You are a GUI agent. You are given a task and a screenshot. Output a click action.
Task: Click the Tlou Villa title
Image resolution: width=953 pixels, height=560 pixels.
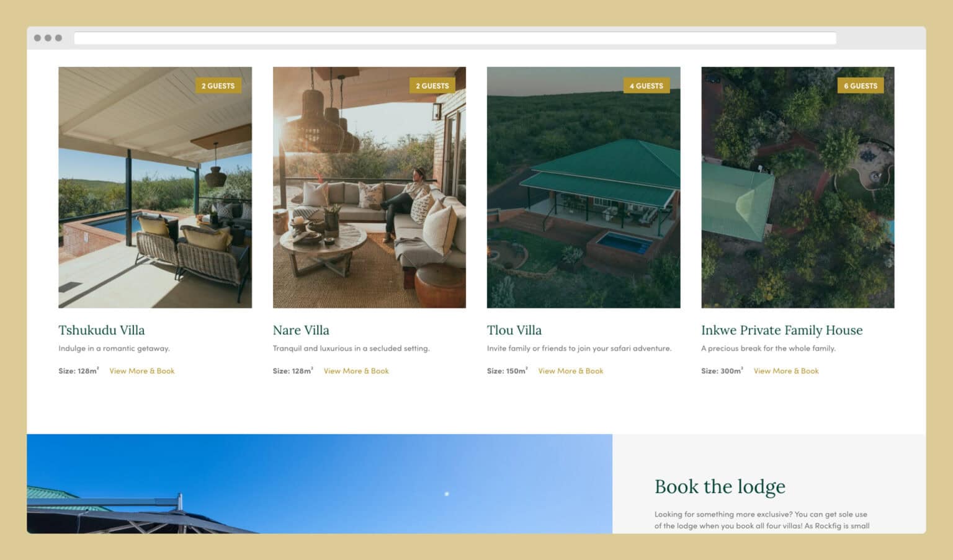[x=514, y=330]
